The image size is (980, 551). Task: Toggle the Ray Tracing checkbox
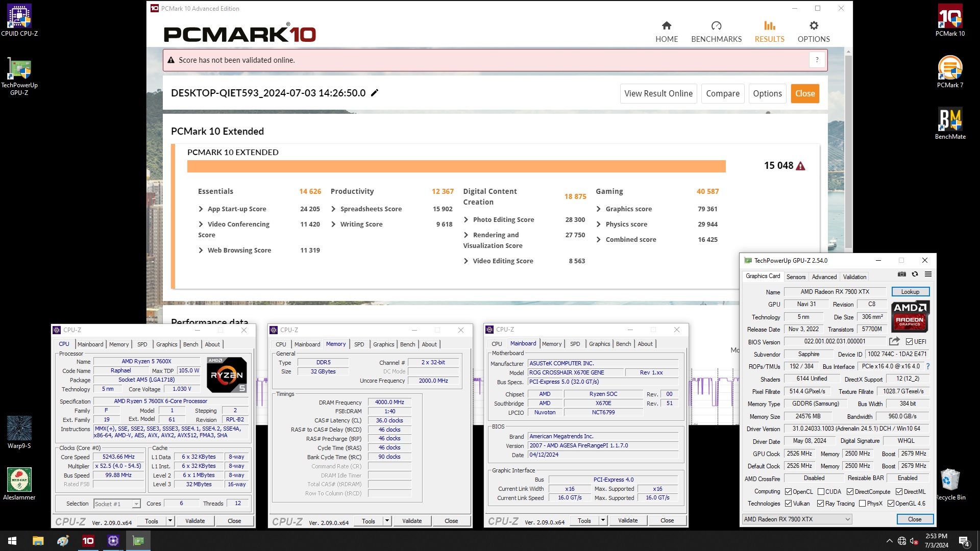820,504
